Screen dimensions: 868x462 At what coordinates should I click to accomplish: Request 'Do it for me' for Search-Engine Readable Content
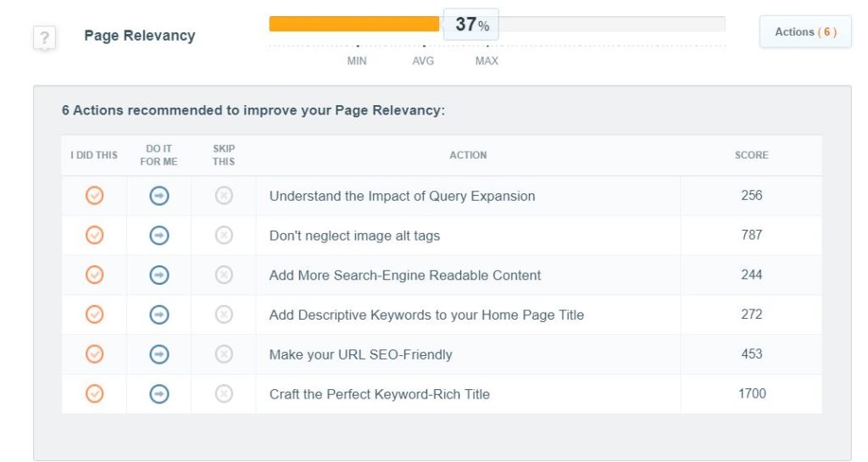159,275
